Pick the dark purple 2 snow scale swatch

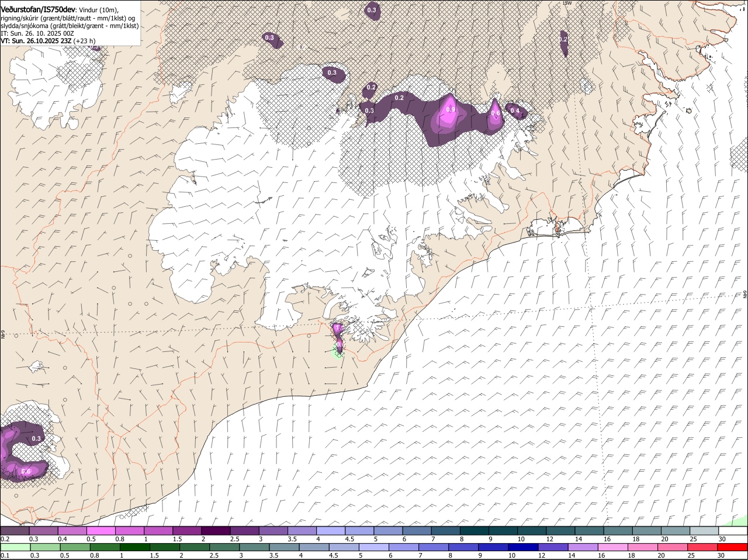216,531
